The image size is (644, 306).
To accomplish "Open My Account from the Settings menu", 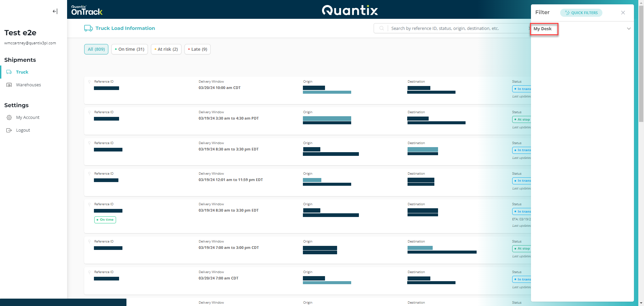I will click(28, 117).
